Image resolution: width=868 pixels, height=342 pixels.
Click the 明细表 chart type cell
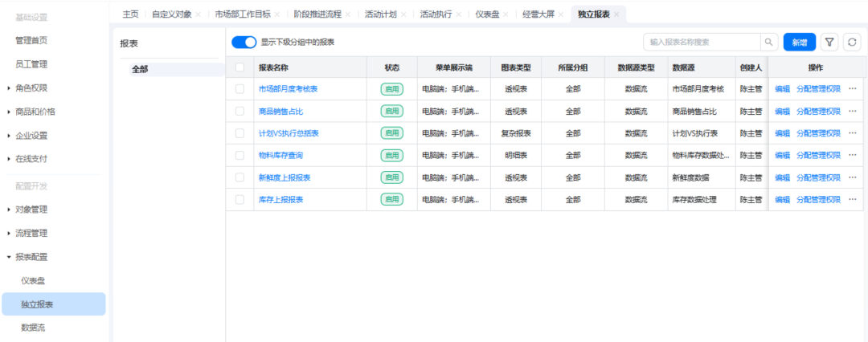(x=516, y=156)
